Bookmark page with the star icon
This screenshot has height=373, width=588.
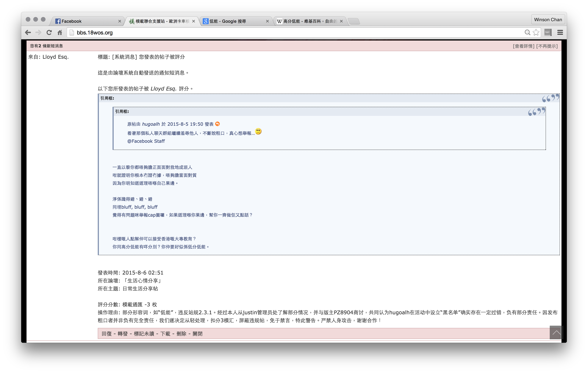[536, 32]
